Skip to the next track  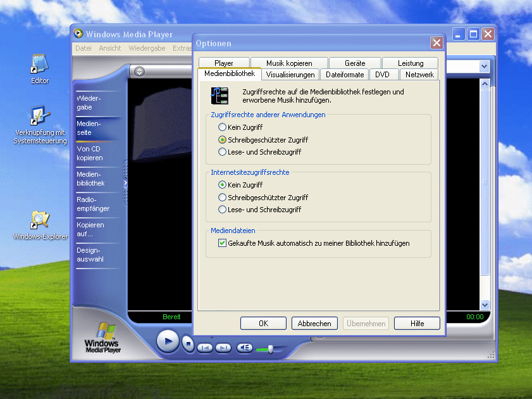[223, 348]
